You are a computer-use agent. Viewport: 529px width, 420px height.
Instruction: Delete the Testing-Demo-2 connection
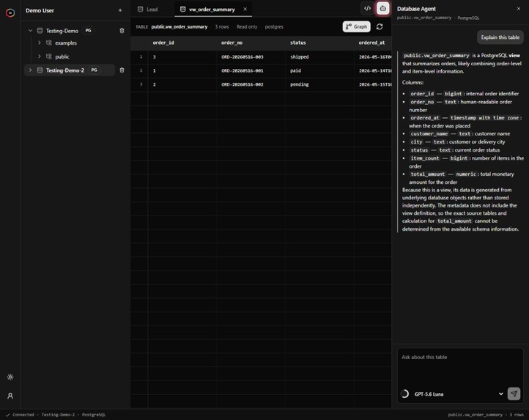coord(122,70)
